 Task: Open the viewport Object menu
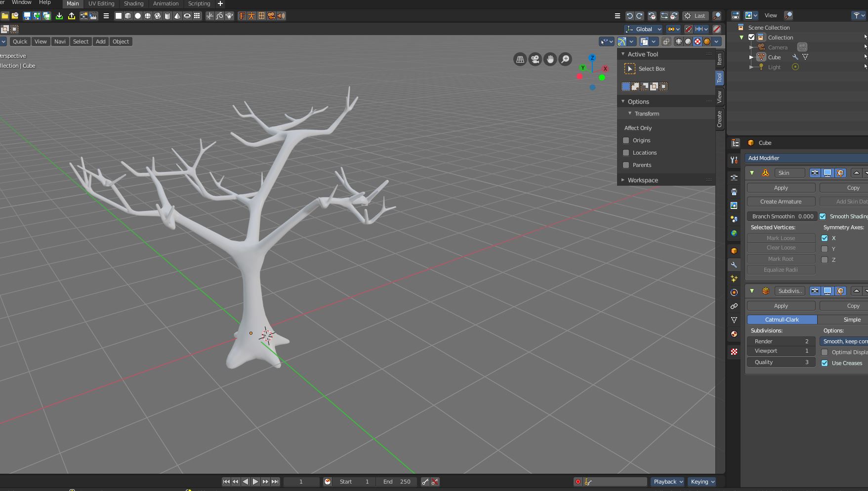tap(121, 41)
